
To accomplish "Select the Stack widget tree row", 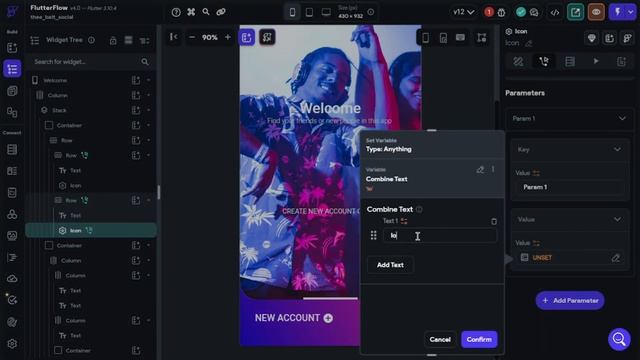I will point(91,110).
